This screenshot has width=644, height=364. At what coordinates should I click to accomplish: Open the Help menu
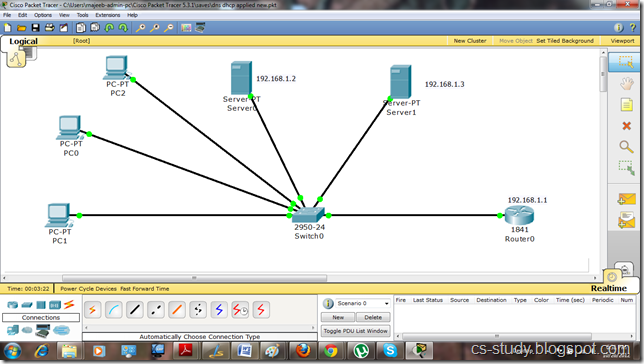click(132, 15)
